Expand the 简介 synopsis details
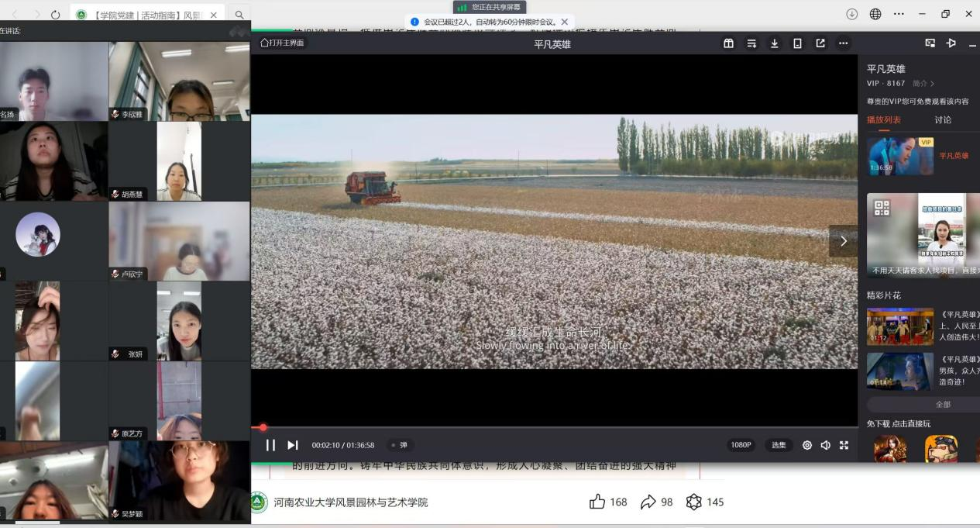The image size is (980, 528). (923, 84)
